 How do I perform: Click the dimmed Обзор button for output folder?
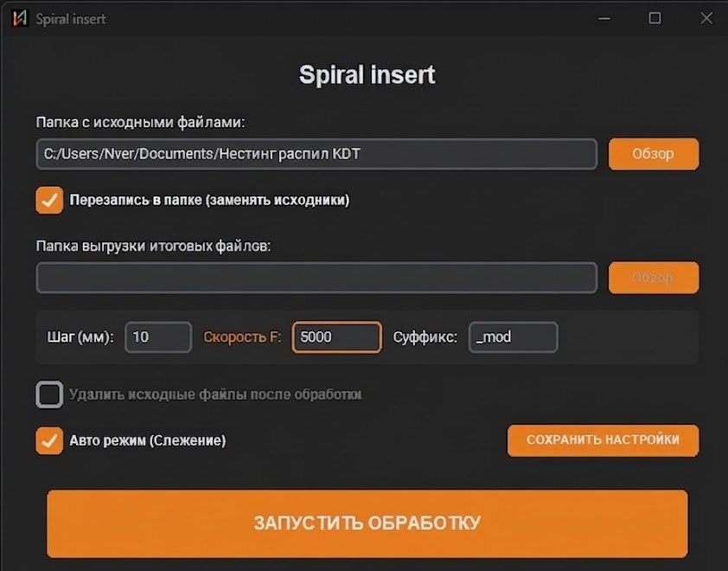click(654, 278)
